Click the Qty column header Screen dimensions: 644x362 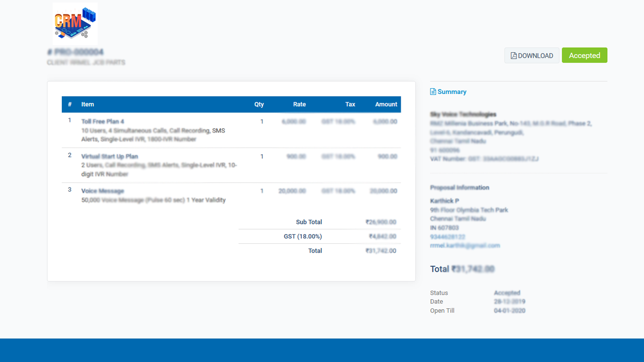click(259, 105)
